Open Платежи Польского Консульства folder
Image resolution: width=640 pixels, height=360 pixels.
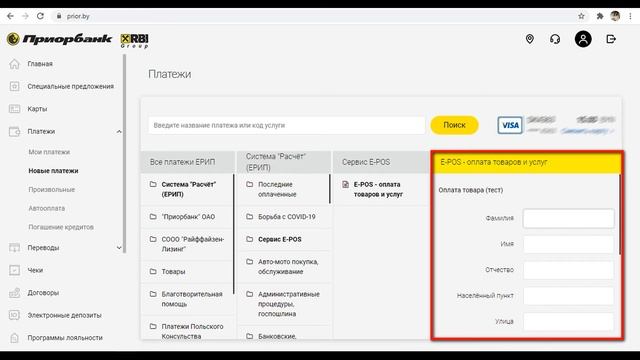pyautogui.click(x=187, y=331)
